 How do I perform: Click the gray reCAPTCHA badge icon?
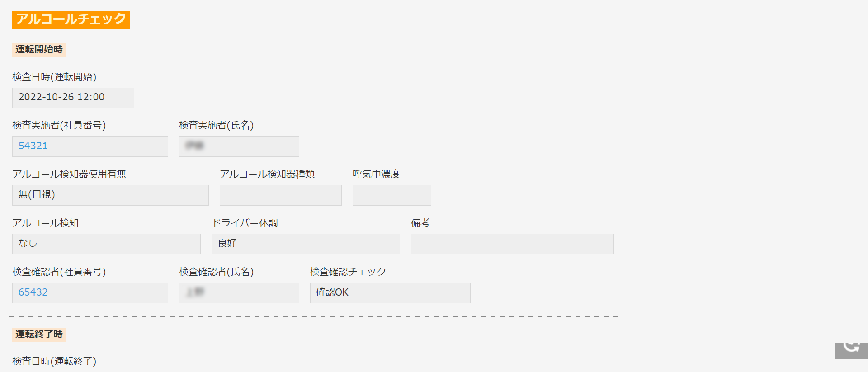tap(851, 351)
